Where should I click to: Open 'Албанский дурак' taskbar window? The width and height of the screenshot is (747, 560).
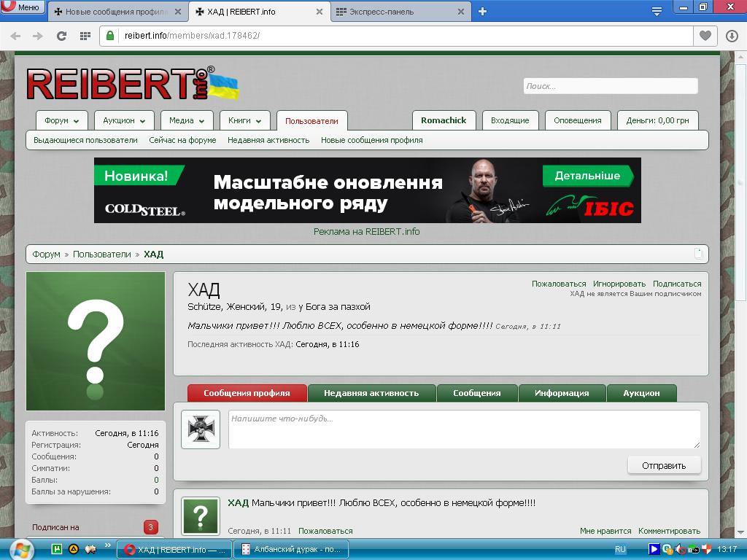click(292, 550)
